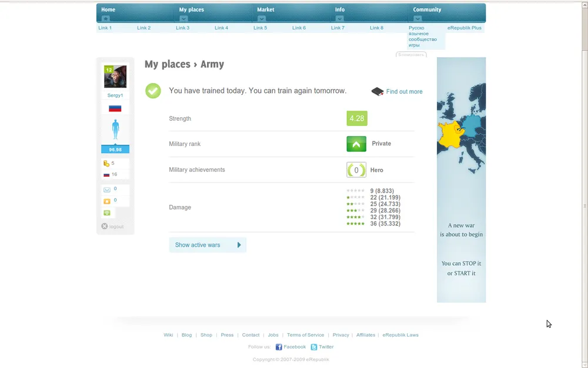Click the green wifi feed icon
Image resolution: width=588 pixels, height=368 pixels.
tap(107, 213)
